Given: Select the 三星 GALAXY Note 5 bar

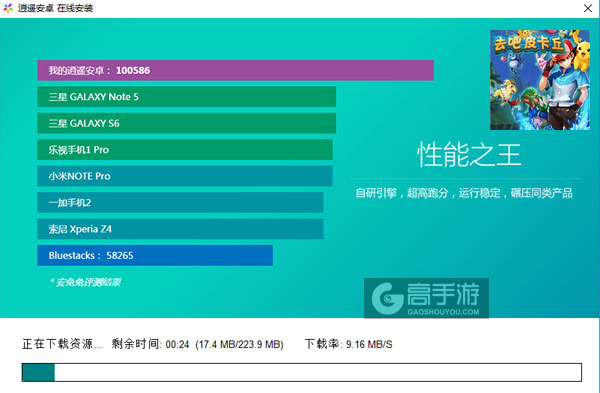Looking at the screenshot, I should pos(186,97).
